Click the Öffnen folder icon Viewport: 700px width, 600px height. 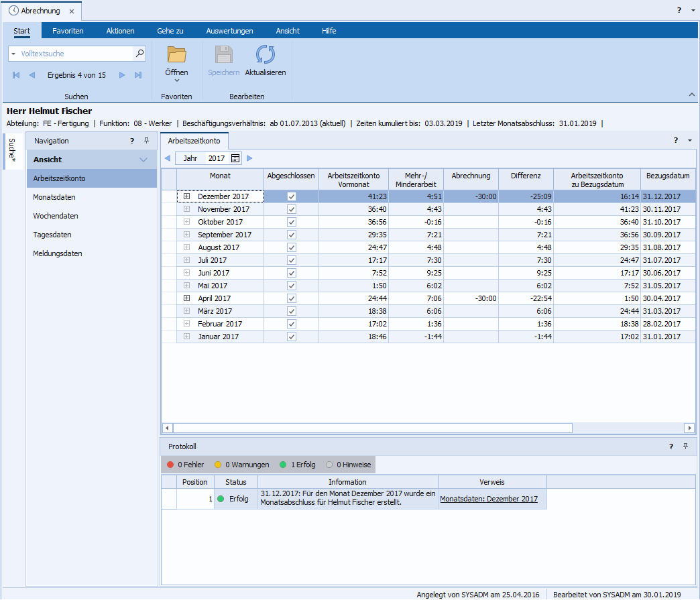[x=176, y=55]
